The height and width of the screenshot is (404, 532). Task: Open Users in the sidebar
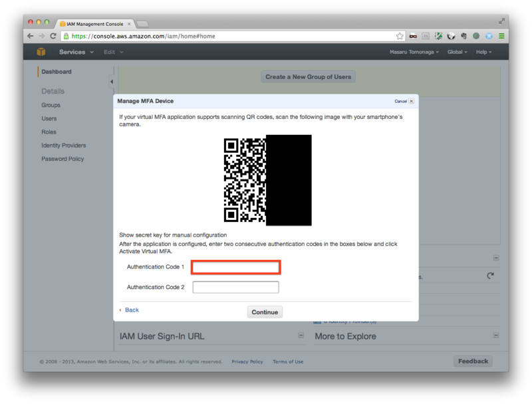click(49, 119)
